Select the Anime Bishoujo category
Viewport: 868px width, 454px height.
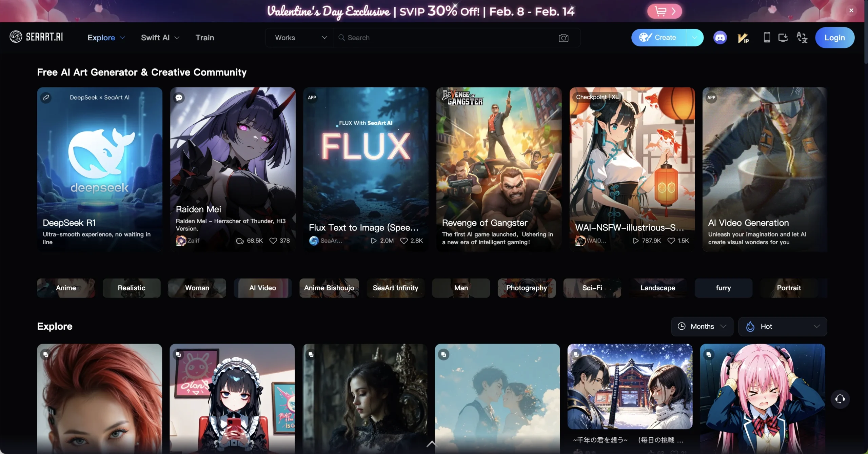[329, 288]
